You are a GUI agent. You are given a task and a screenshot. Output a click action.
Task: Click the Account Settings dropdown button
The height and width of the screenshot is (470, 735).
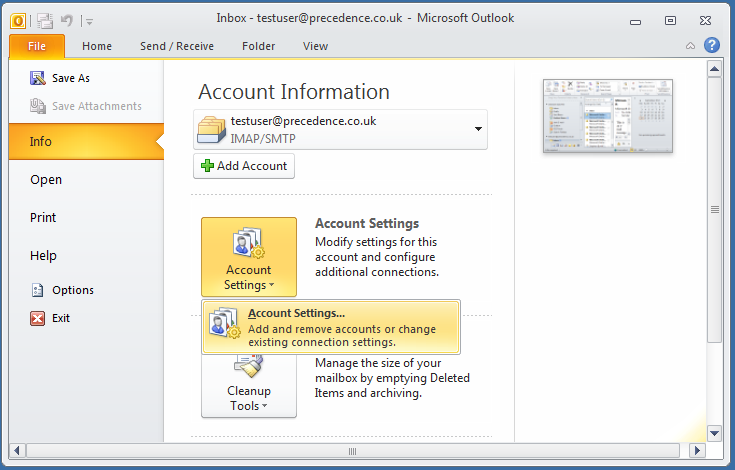[249, 256]
